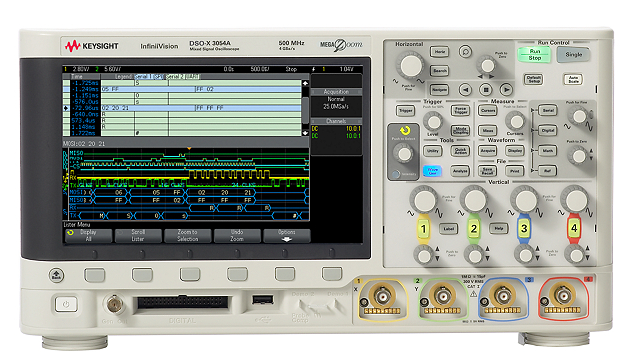636x363 pixels.
Task: Toggle channel 1 with the yellow button
Action: [x=423, y=229]
